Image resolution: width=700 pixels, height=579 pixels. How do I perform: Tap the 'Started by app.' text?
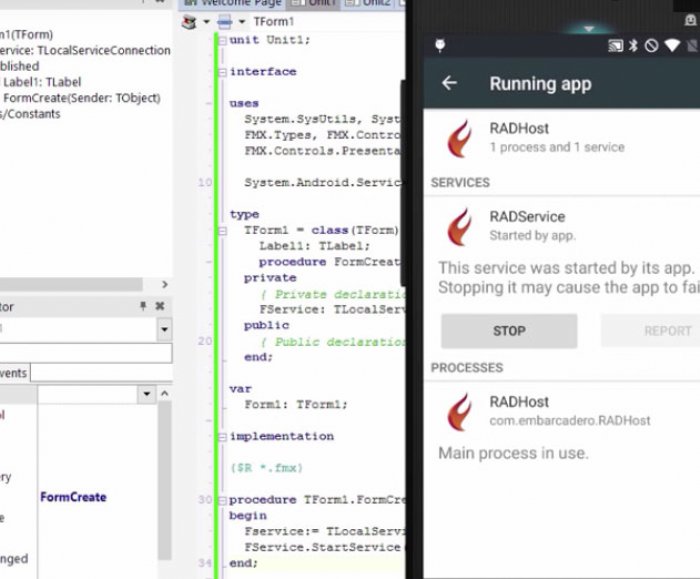533,235
